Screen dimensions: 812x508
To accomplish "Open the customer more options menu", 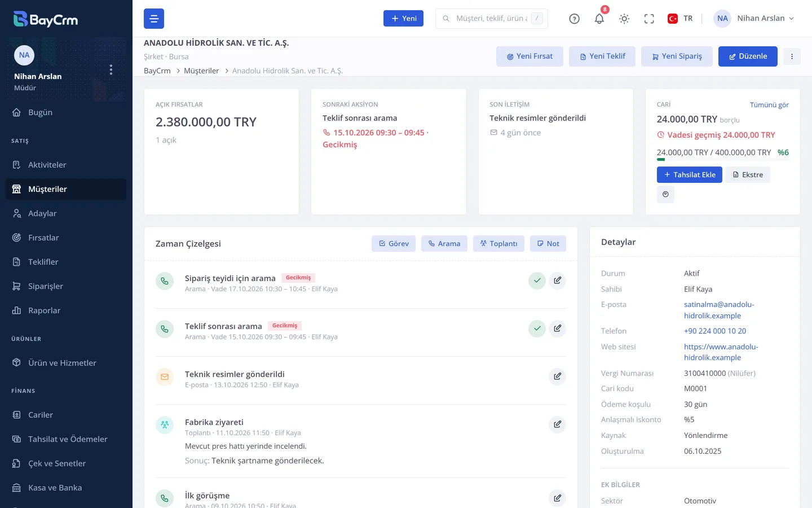I will tap(792, 56).
